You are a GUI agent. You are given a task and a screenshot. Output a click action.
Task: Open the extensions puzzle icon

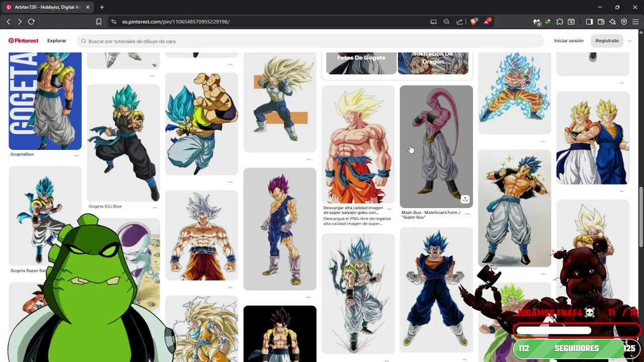(559, 22)
